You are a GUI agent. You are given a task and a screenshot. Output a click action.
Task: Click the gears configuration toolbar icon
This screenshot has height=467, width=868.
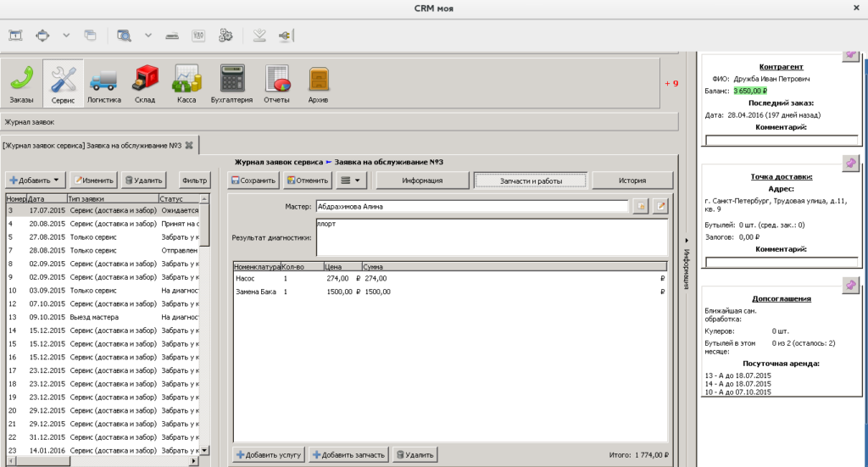(225, 36)
